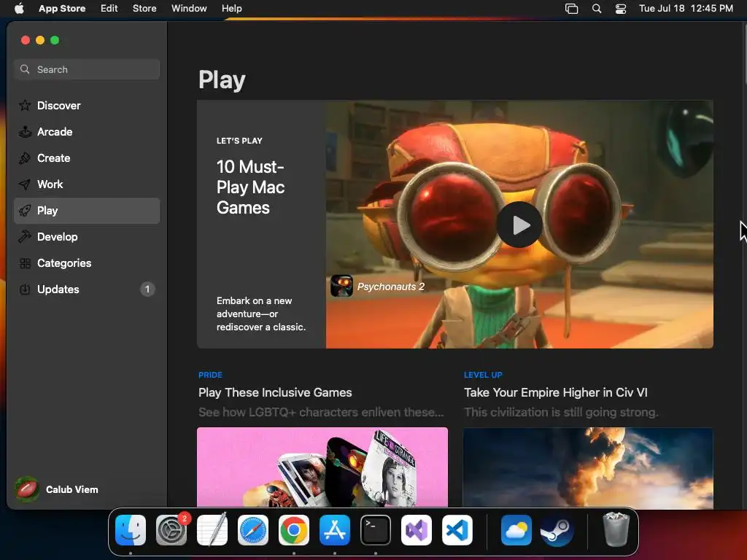Viewport: 747px width, 560px height.
Task: Click the LET'S PLAY label
Action: tap(239, 141)
